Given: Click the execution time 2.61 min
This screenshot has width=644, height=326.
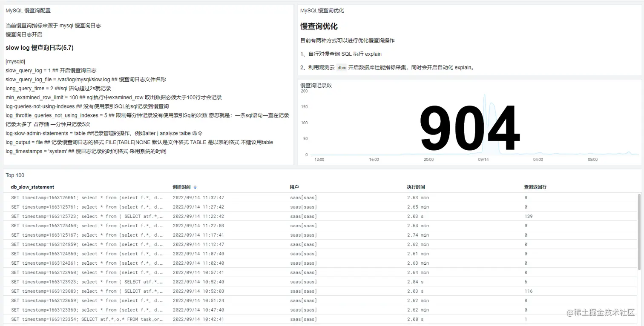Looking at the screenshot, I should click(418, 254).
